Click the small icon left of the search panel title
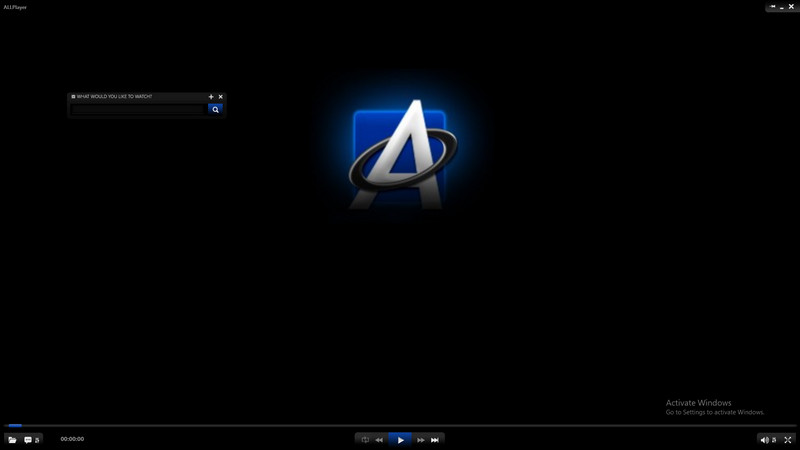 73,96
